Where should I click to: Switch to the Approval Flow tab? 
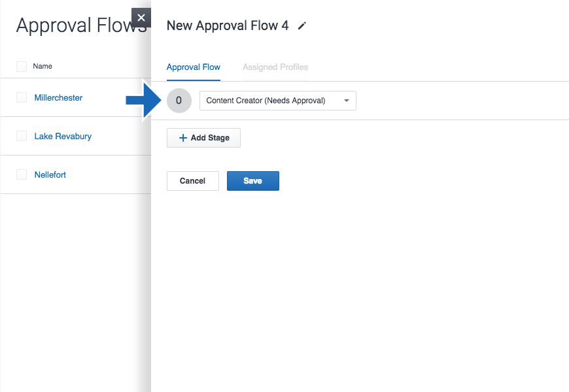tap(194, 67)
